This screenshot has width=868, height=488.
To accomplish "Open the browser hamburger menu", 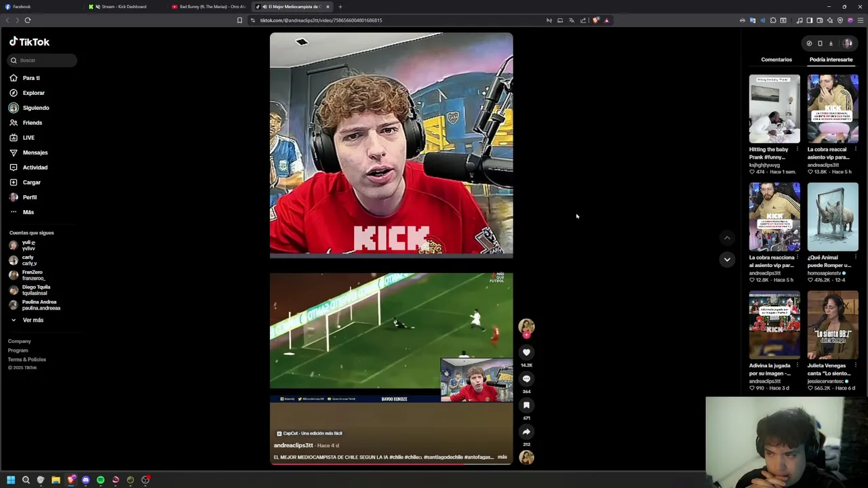I will pyautogui.click(x=861, y=20).
